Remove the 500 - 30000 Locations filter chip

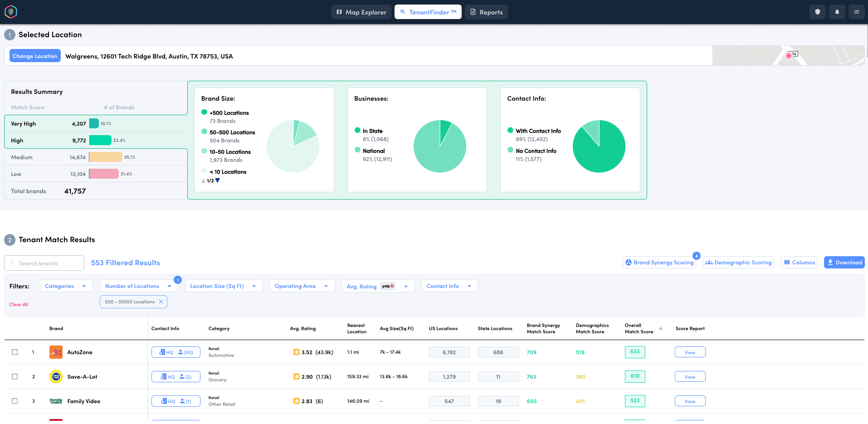tap(161, 301)
